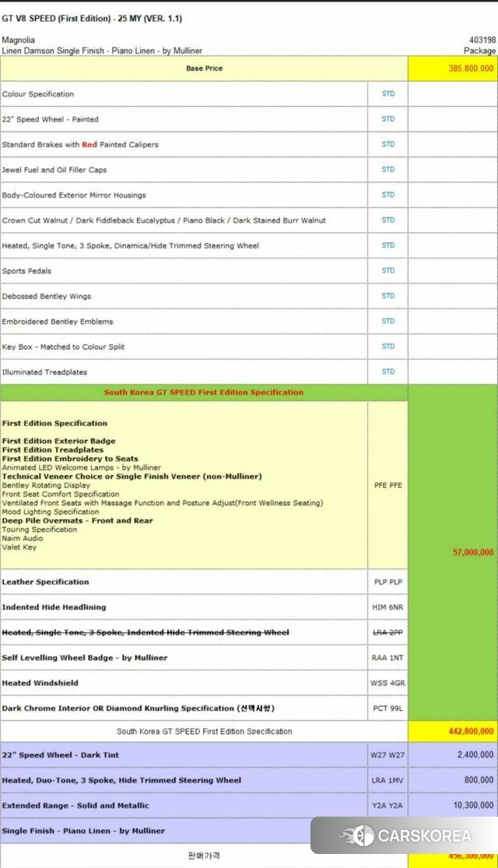Click the Jewel Fuel and Oil Filler Caps row
498x868 pixels.
pyautogui.click(x=248, y=170)
